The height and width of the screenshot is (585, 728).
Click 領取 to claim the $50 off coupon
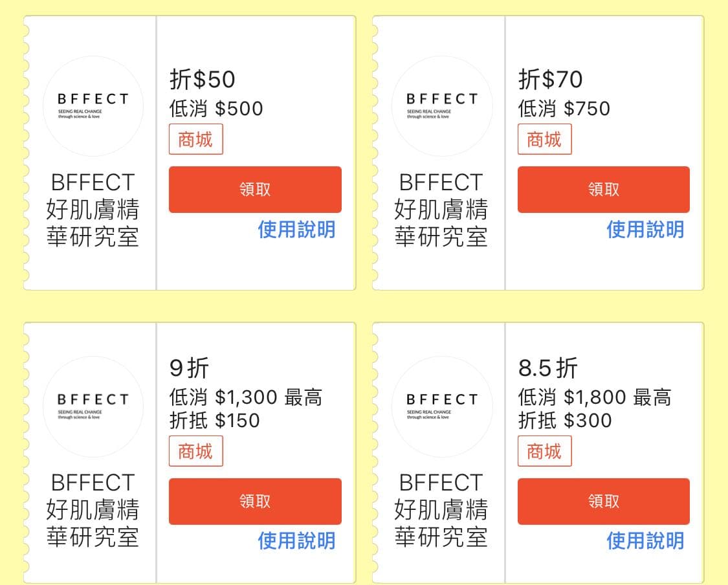click(255, 189)
